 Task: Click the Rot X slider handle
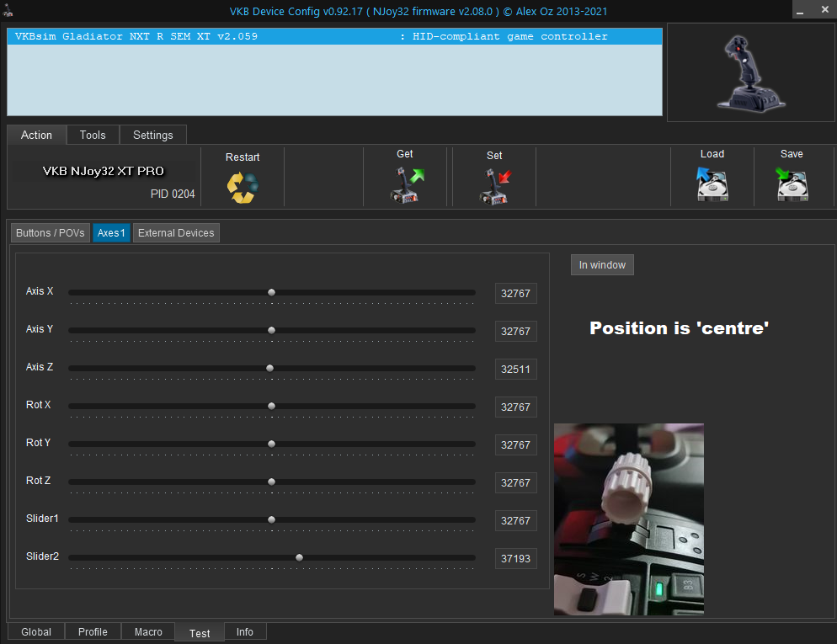click(x=272, y=406)
